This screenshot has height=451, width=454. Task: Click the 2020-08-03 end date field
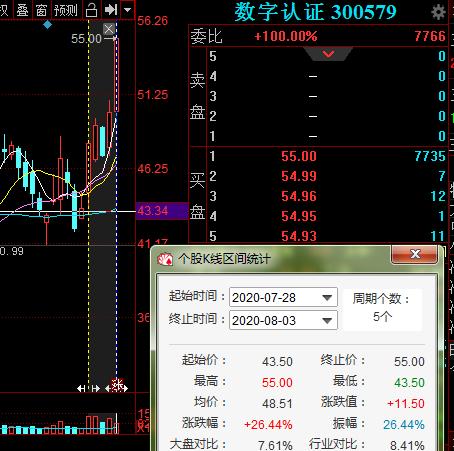pyautogui.click(x=283, y=321)
